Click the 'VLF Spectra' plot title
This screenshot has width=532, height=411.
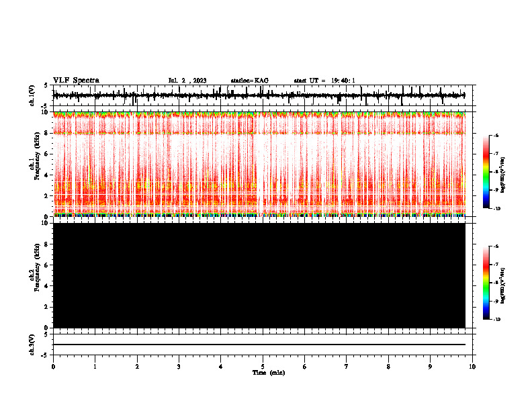(x=76, y=81)
